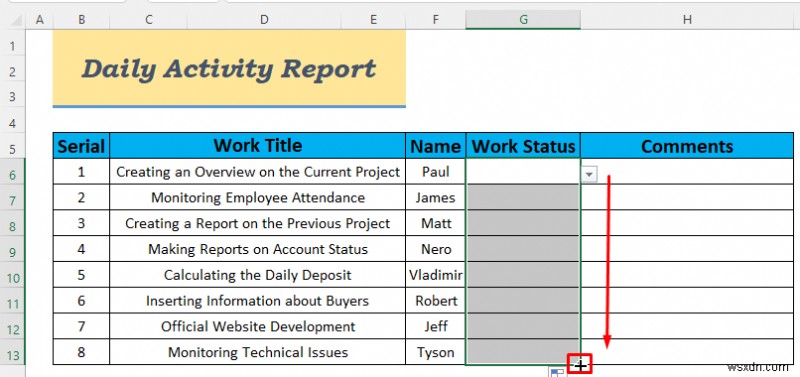Select cell 'Official Website Development'
Viewport: 800px width, 377px height.
[x=258, y=326]
